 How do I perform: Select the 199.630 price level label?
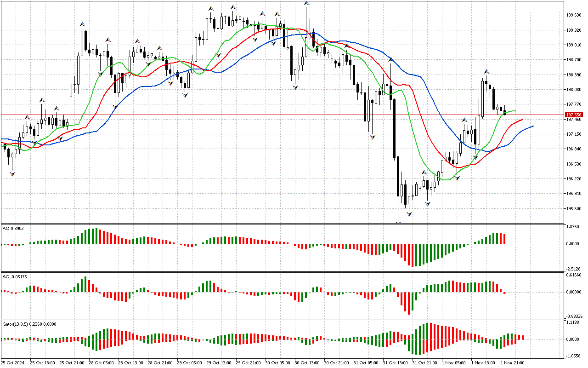point(574,15)
